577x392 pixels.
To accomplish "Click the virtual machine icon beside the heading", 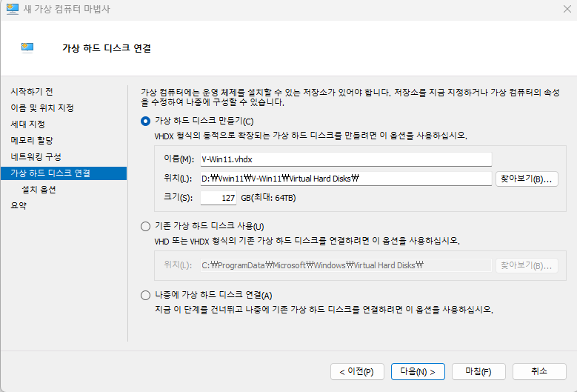I will (x=27, y=48).
